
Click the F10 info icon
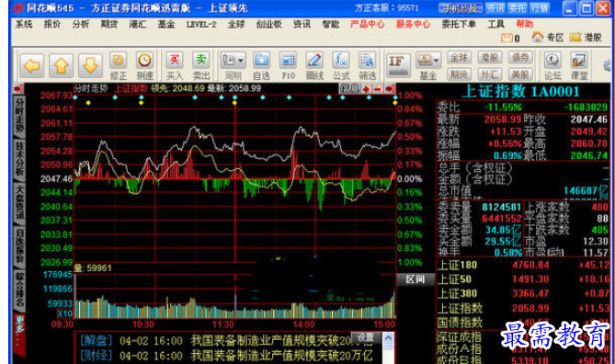pyautogui.click(x=288, y=65)
